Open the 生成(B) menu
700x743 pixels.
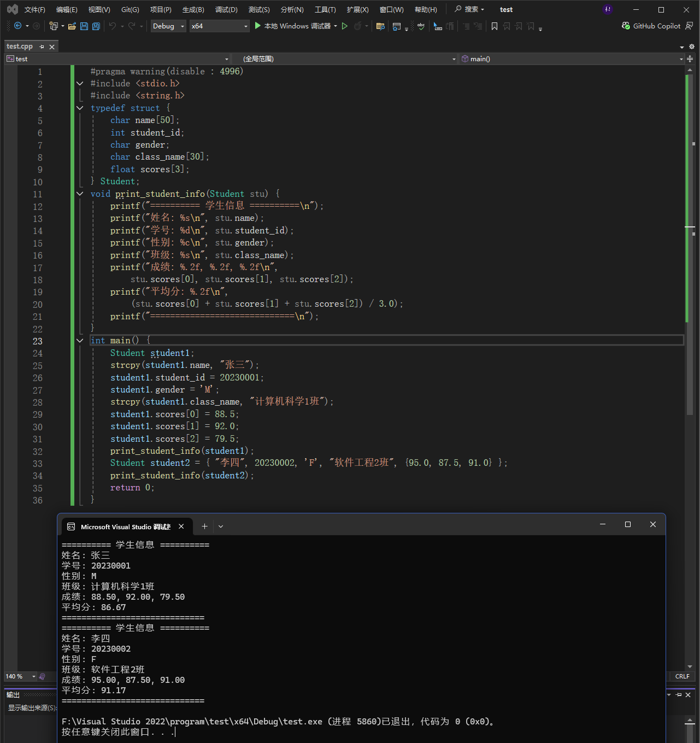193,9
